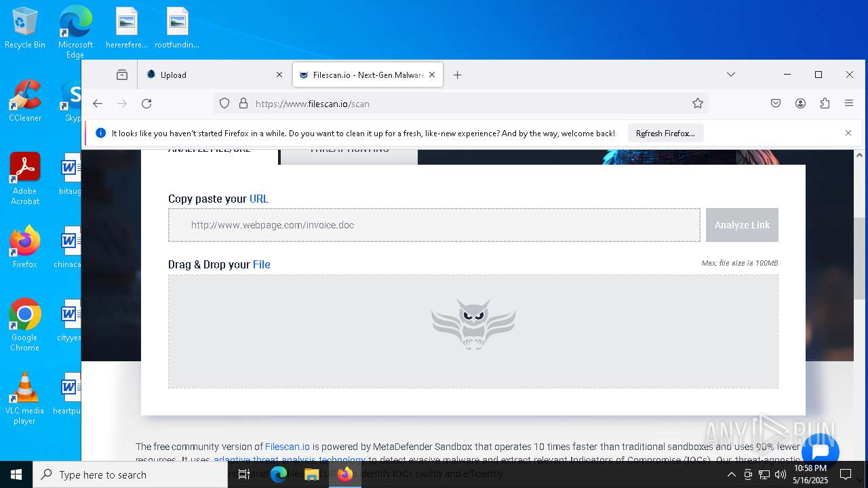Open Firefox application hamburger menu
The width and height of the screenshot is (868, 488).
tap(849, 104)
